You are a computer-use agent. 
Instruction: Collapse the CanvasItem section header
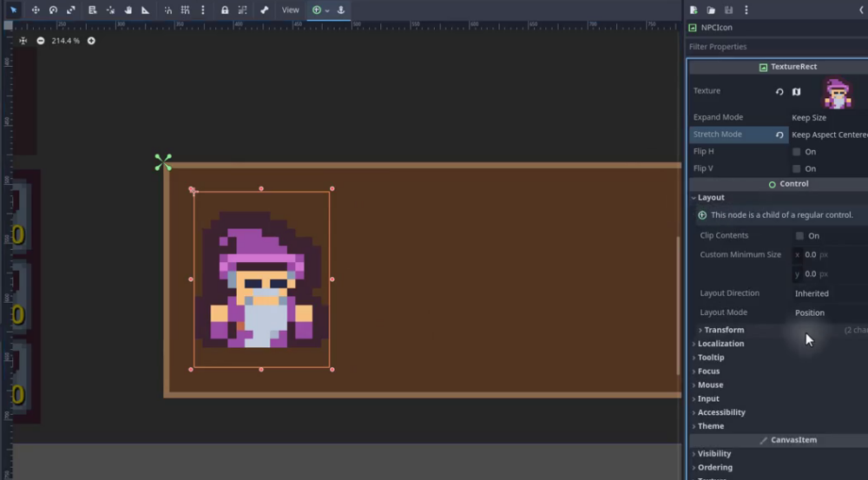(779, 440)
